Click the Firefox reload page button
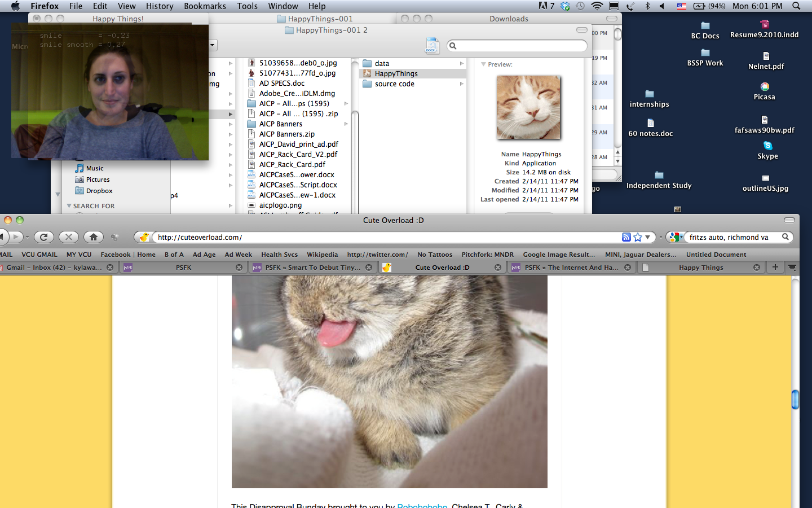The height and width of the screenshot is (508, 812). [x=44, y=237]
